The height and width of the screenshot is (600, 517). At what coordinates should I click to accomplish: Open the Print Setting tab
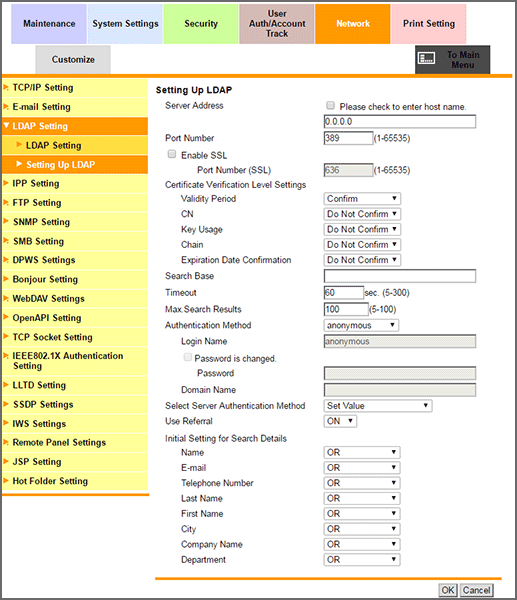429,24
